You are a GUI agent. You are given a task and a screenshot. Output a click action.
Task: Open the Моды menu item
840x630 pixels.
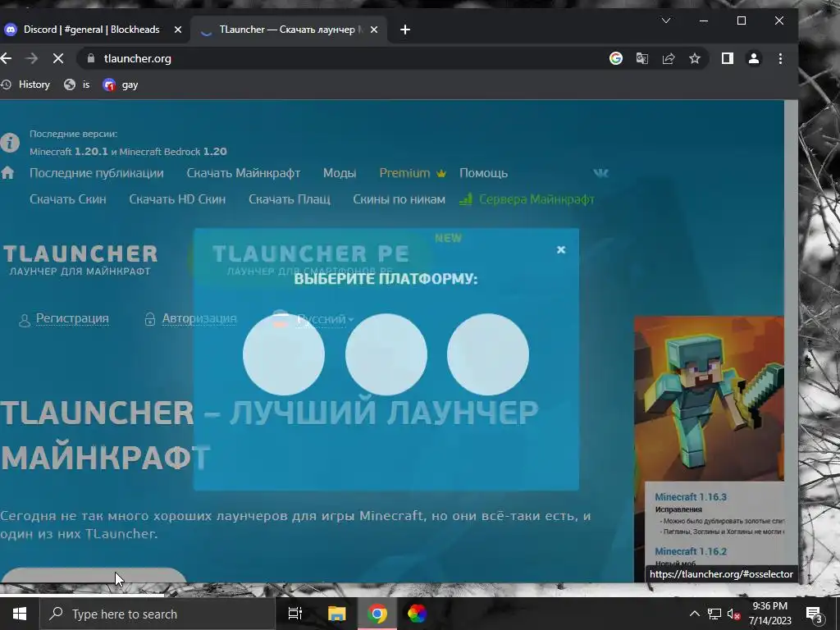[x=340, y=173]
